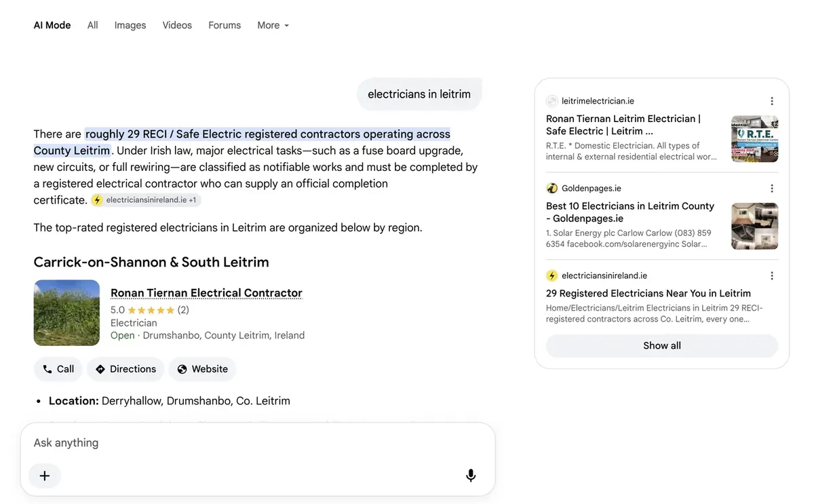Click the lightning icon in inline source chip
The height and width of the screenshot is (504, 814).
98,200
